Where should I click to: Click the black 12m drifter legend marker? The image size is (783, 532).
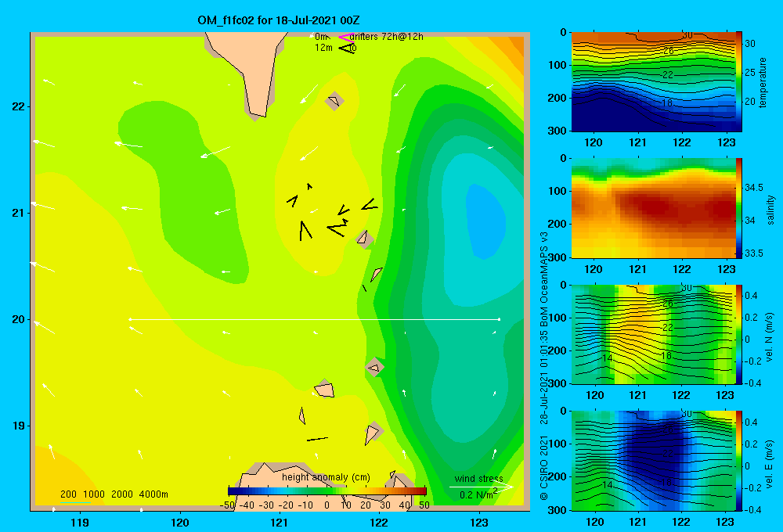click(347, 48)
